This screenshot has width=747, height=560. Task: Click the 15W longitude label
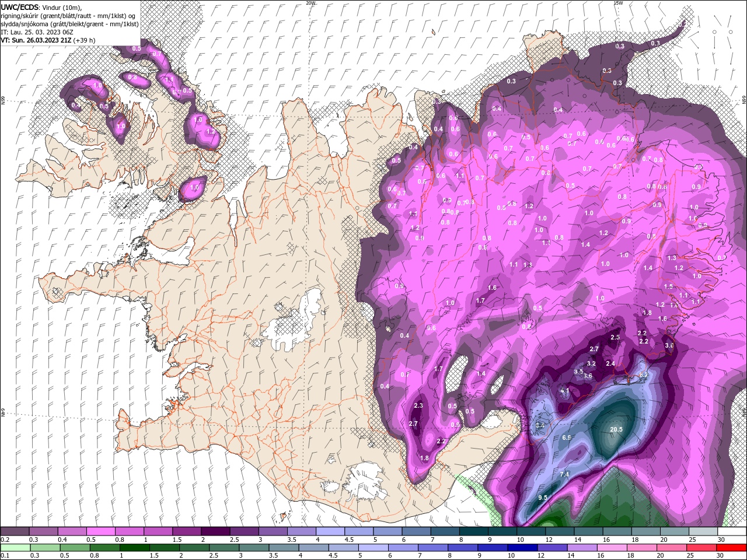[618, 2]
